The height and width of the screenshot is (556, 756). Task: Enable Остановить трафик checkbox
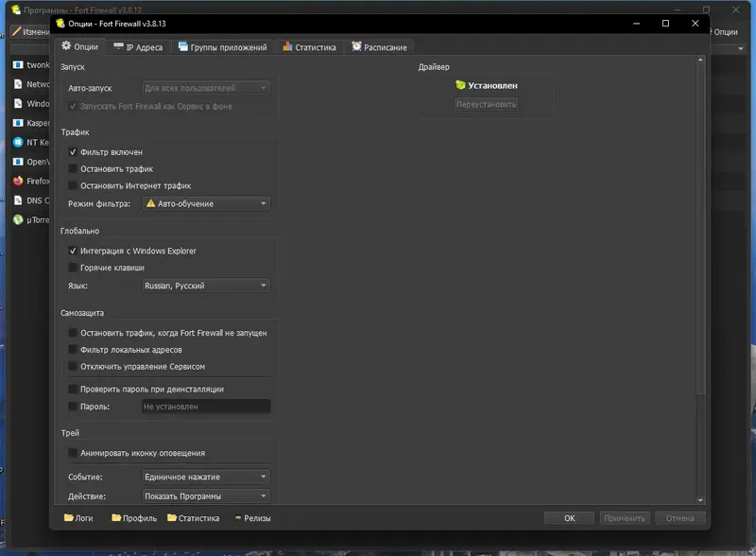pos(73,168)
